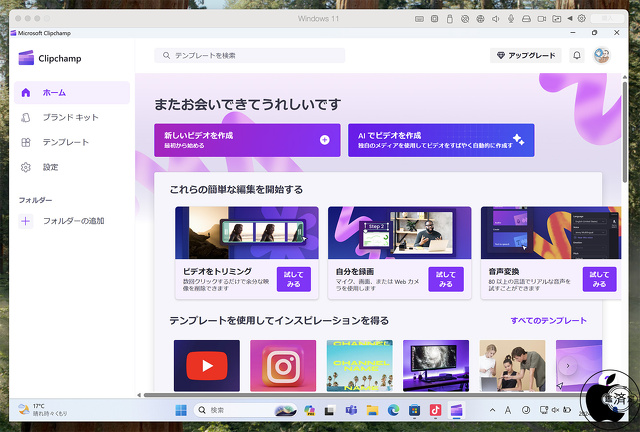The height and width of the screenshot is (432, 640).
Task: Click the disk drive icon in VM toolbar
Action: pyautogui.click(x=526, y=19)
